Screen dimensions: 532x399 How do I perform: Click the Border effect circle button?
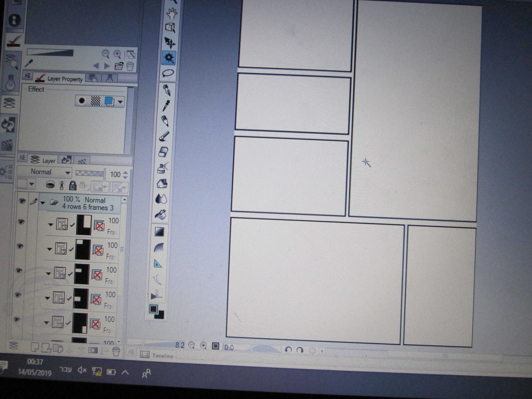click(82, 101)
